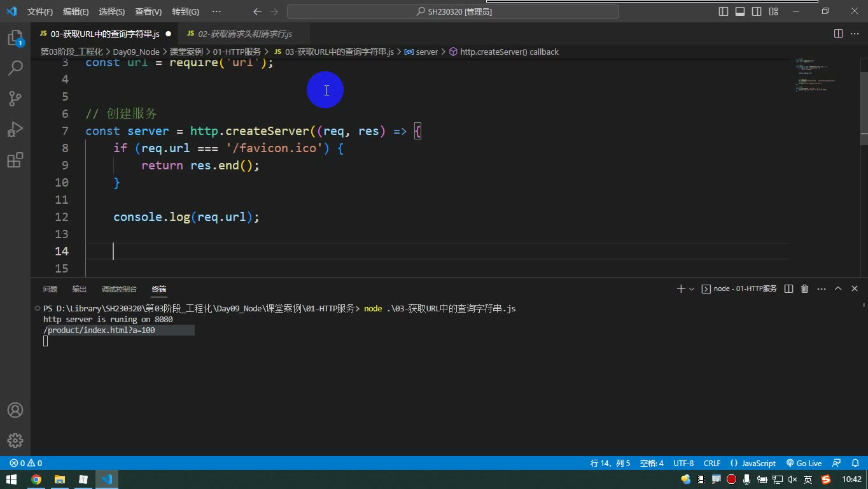
Task: Kill terminal with the trash icon
Action: point(804,288)
